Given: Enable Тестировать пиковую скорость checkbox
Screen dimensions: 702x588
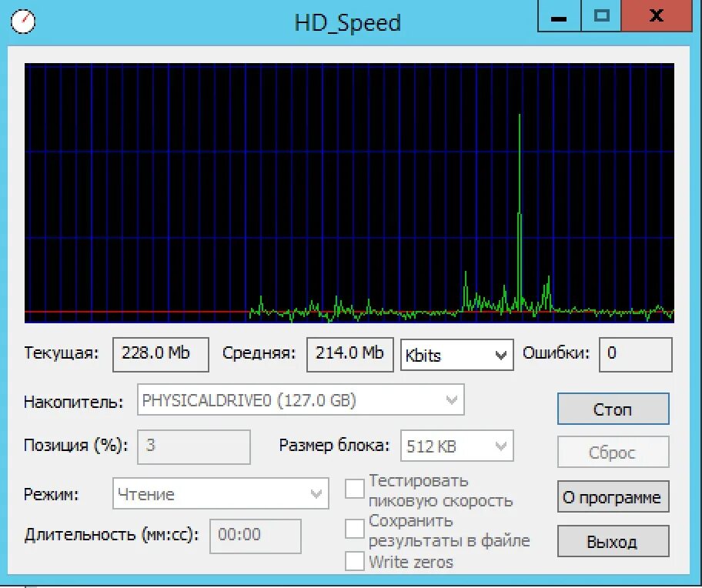Looking at the screenshot, I should pos(355,489).
